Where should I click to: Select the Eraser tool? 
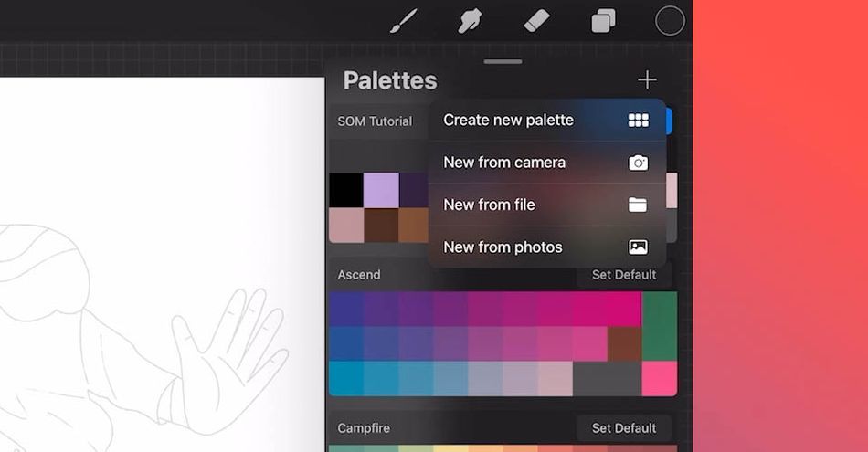pyautogui.click(x=536, y=22)
